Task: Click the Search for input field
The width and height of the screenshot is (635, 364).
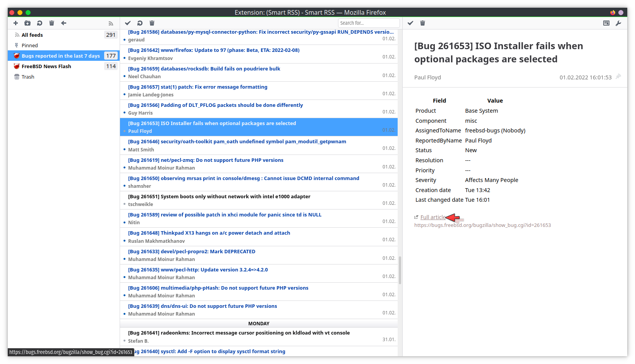Action: click(x=368, y=23)
